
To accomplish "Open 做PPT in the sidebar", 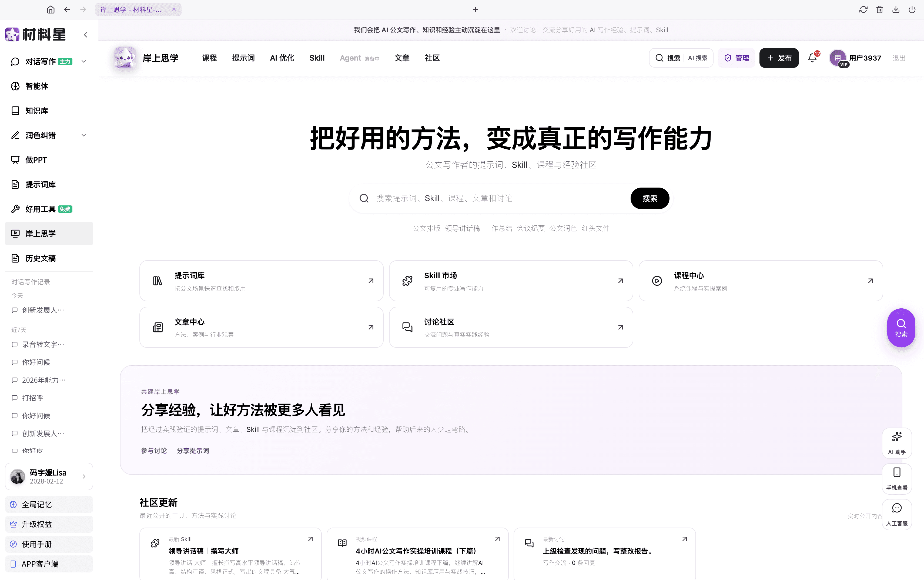I will [49, 160].
